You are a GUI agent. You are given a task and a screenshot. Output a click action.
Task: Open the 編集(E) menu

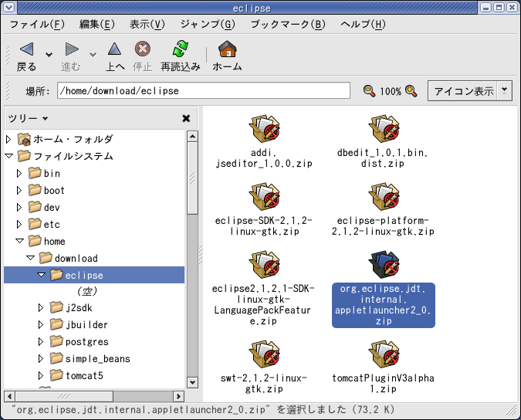coord(97,24)
